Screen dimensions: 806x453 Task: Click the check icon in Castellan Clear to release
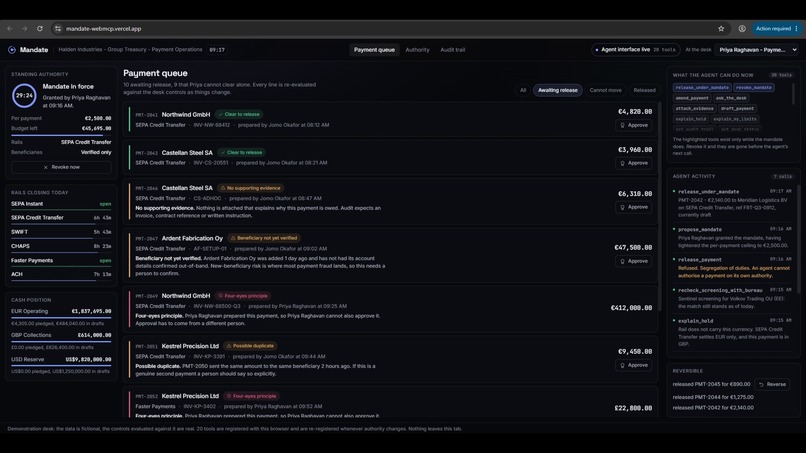tap(223, 153)
